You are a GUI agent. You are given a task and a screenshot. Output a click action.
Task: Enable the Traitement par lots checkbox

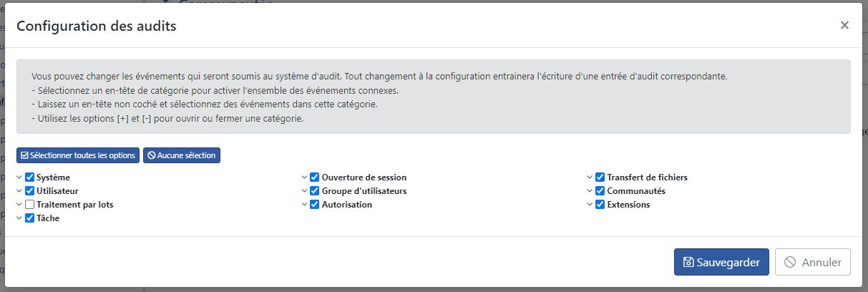[x=29, y=204]
